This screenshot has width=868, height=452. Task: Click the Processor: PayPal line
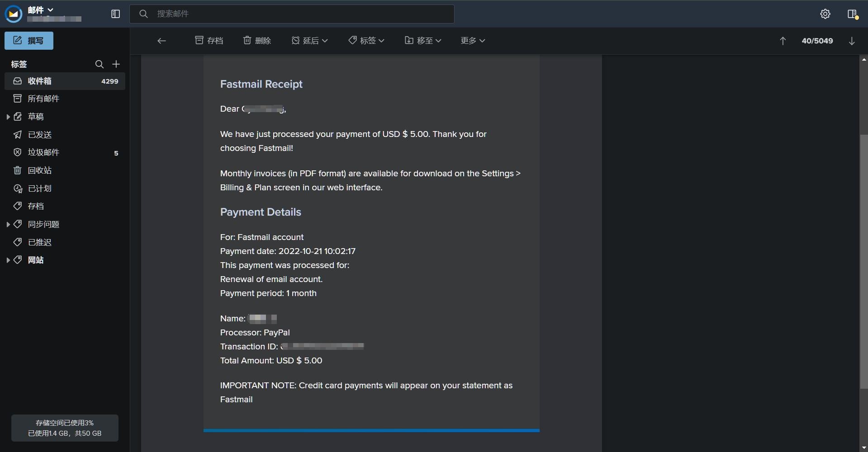[255, 333]
